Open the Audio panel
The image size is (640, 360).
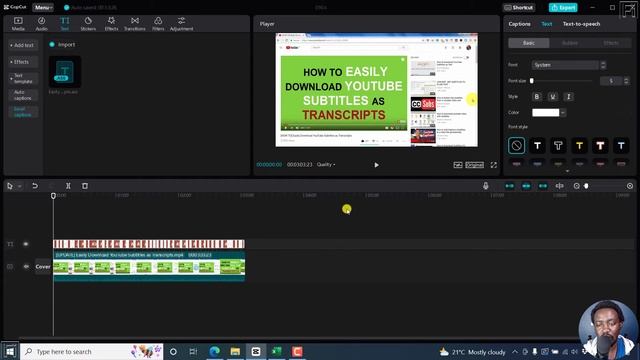(x=41, y=24)
